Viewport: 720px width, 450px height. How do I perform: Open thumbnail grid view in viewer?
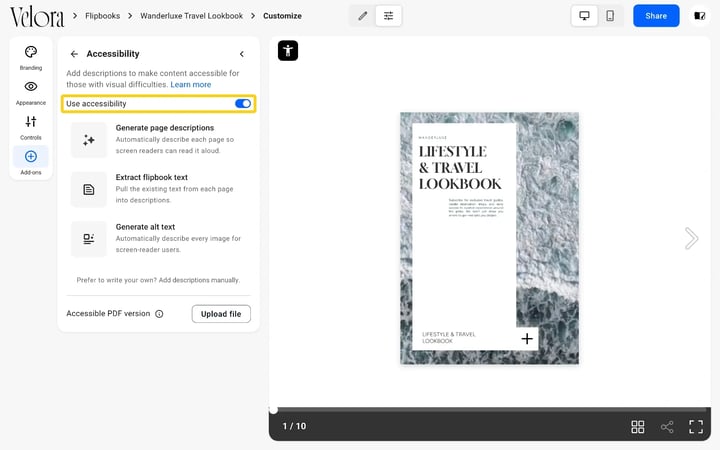637,427
